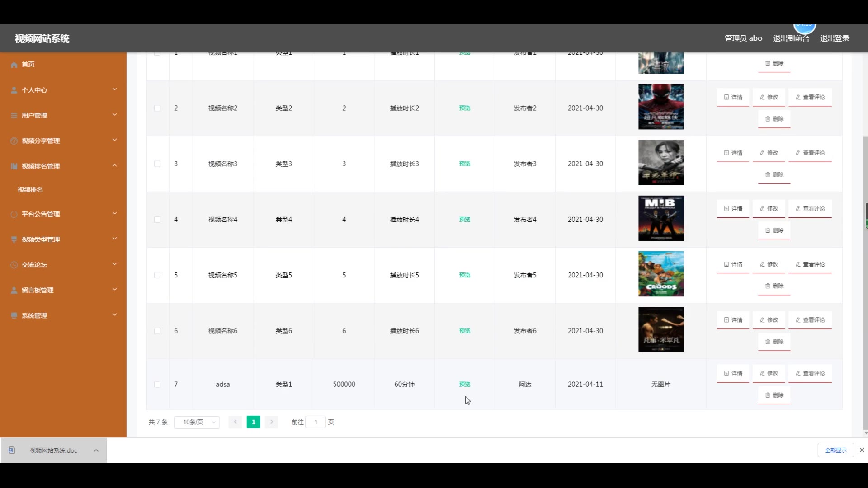Image resolution: width=868 pixels, height=488 pixels.
Task: Click the document icon of 视频网站系统.doc download
Action: (12, 450)
